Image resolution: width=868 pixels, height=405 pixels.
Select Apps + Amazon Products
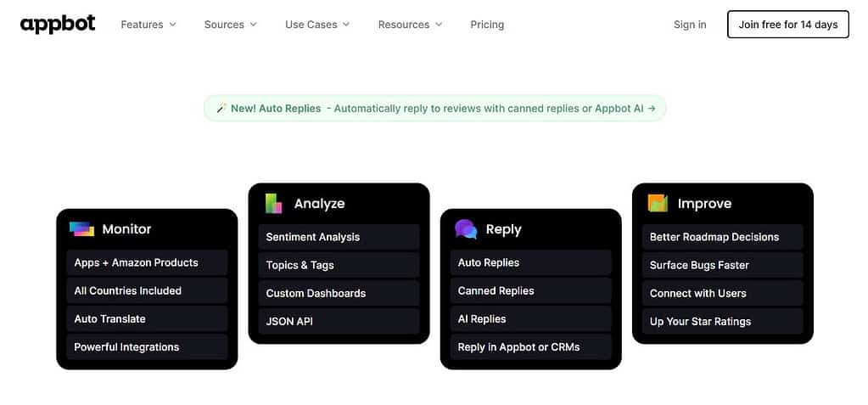(148, 262)
